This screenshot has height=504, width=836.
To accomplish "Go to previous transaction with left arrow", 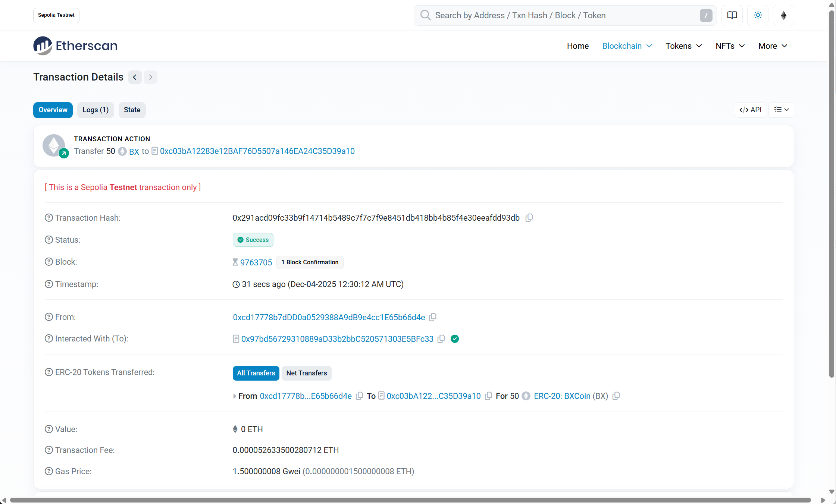I will pyautogui.click(x=135, y=77).
